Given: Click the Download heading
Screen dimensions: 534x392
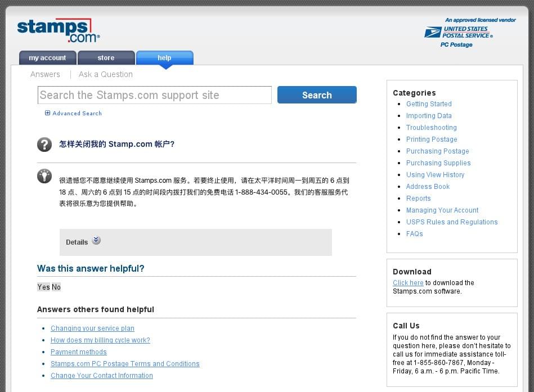Looking at the screenshot, I should click(x=412, y=272).
